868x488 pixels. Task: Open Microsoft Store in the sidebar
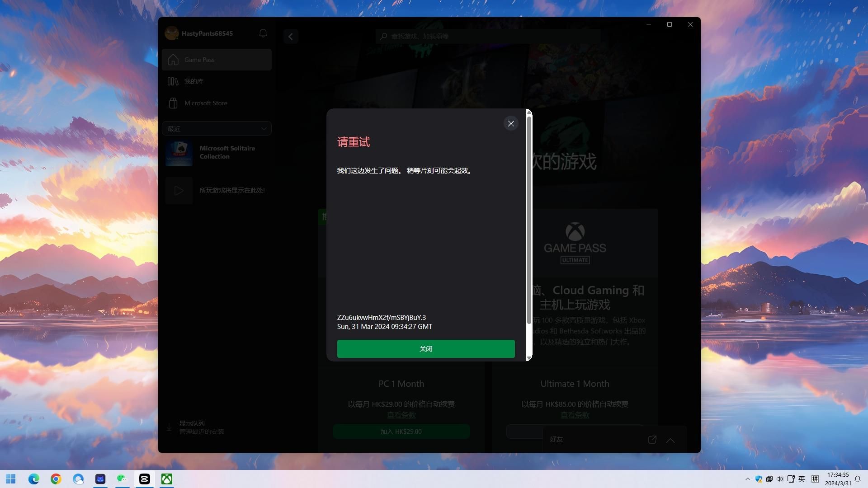(217, 103)
